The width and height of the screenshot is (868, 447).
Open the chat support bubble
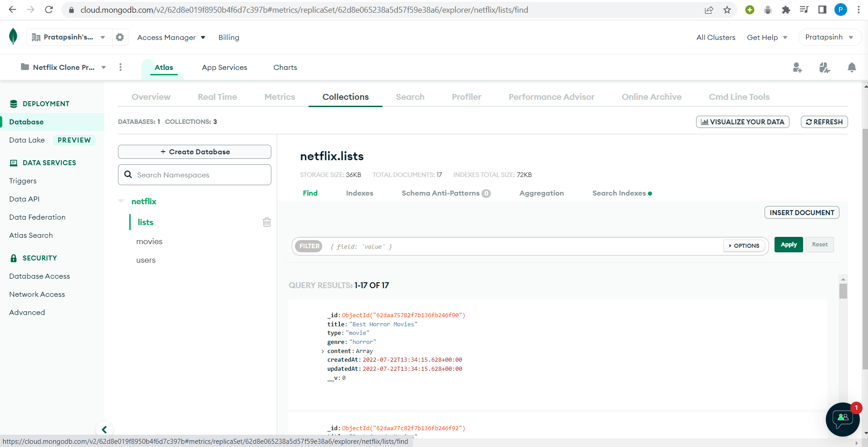[842, 420]
